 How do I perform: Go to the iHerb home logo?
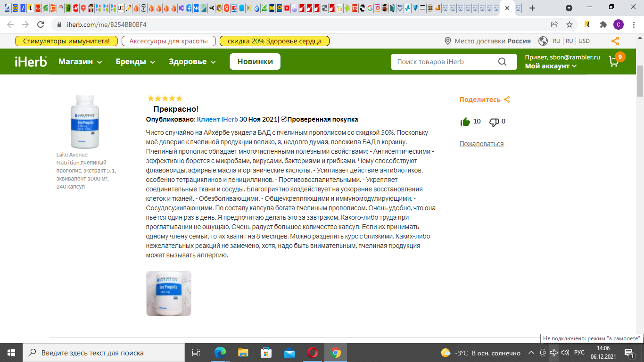click(31, 61)
